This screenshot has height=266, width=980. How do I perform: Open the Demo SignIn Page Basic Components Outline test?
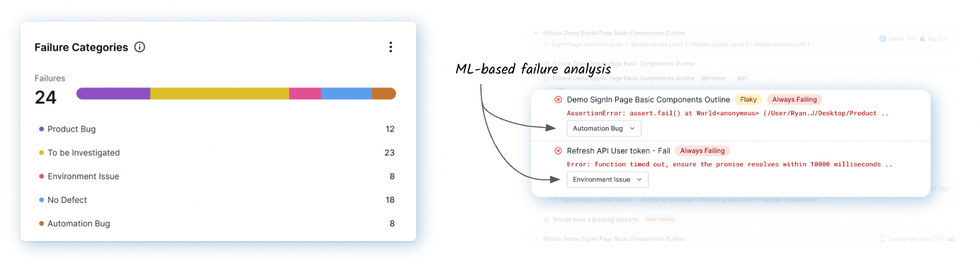click(x=648, y=100)
